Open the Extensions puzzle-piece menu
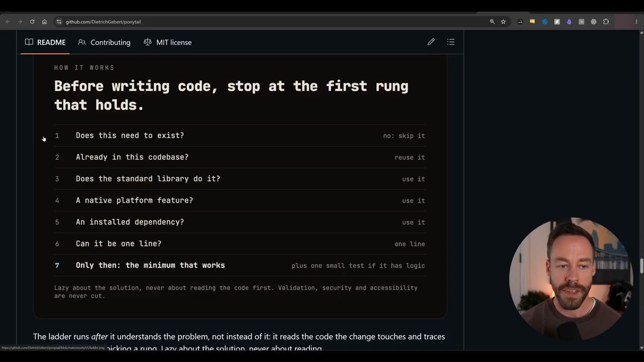This screenshot has width=644, height=362. pyautogui.click(x=606, y=22)
